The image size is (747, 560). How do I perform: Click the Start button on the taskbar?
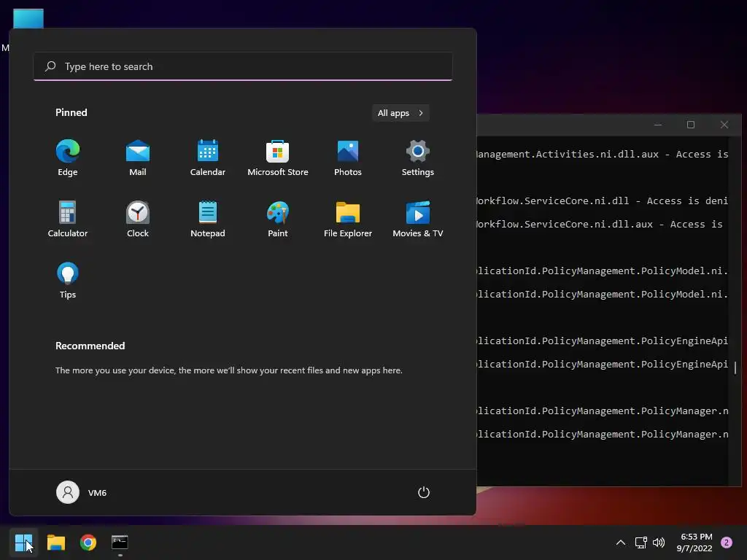pyautogui.click(x=23, y=542)
